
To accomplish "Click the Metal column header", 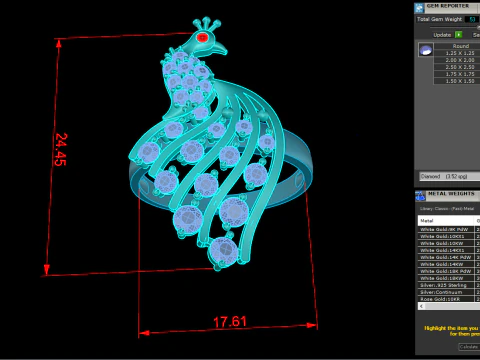I will [446, 221].
